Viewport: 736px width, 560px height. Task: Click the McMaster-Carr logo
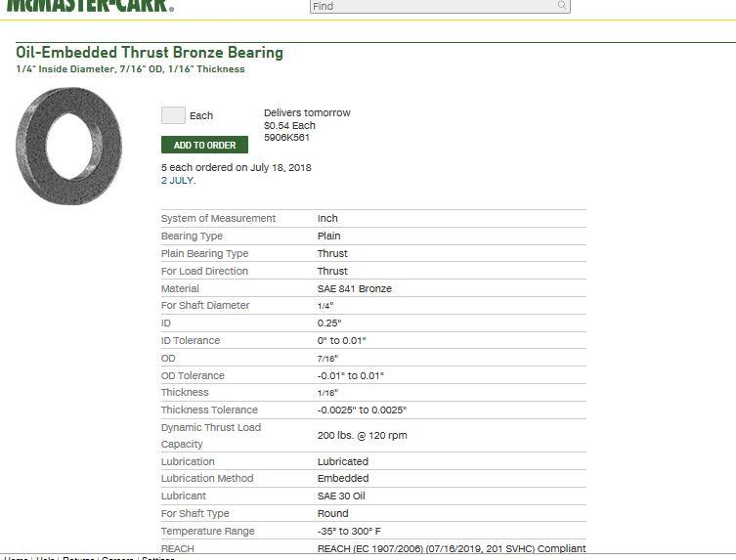click(x=90, y=6)
